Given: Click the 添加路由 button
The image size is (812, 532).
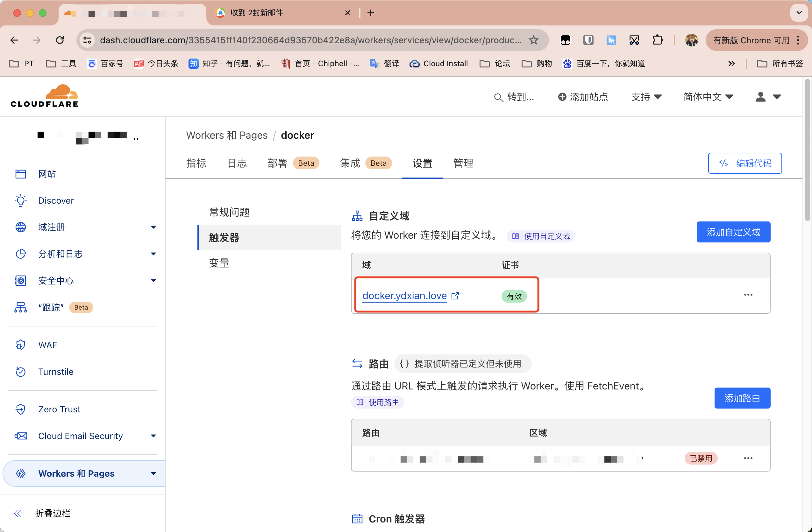Looking at the screenshot, I should (x=742, y=398).
